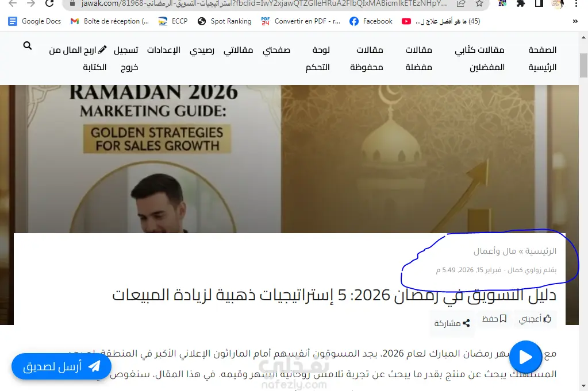Open the Chrome three-dot menu

coord(577,4)
